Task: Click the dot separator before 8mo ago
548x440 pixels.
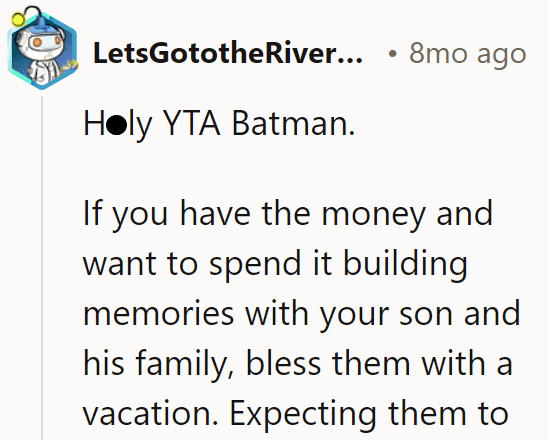Action: pos(393,54)
